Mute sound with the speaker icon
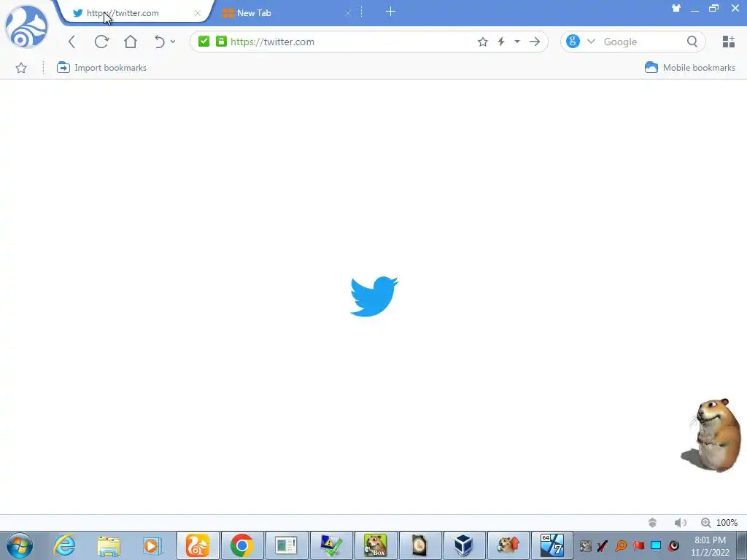 point(681,523)
